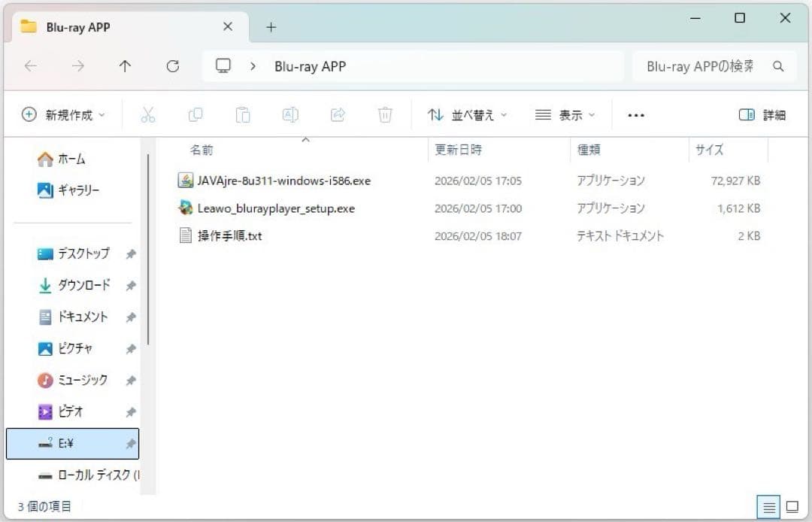Open the 並べ替え sort dropdown
The image size is (812, 522).
(x=467, y=114)
